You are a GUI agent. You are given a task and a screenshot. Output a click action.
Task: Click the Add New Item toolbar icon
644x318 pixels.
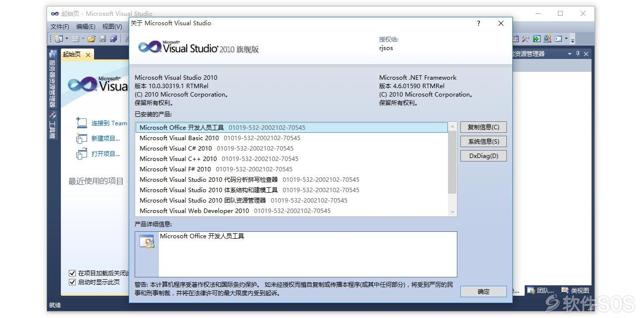coord(75,39)
